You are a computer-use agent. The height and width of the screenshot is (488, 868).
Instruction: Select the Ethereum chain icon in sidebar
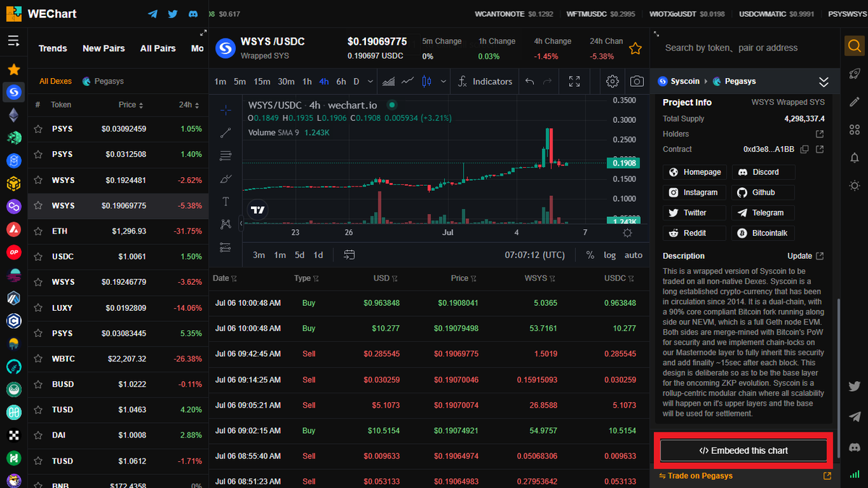pos(14,115)
